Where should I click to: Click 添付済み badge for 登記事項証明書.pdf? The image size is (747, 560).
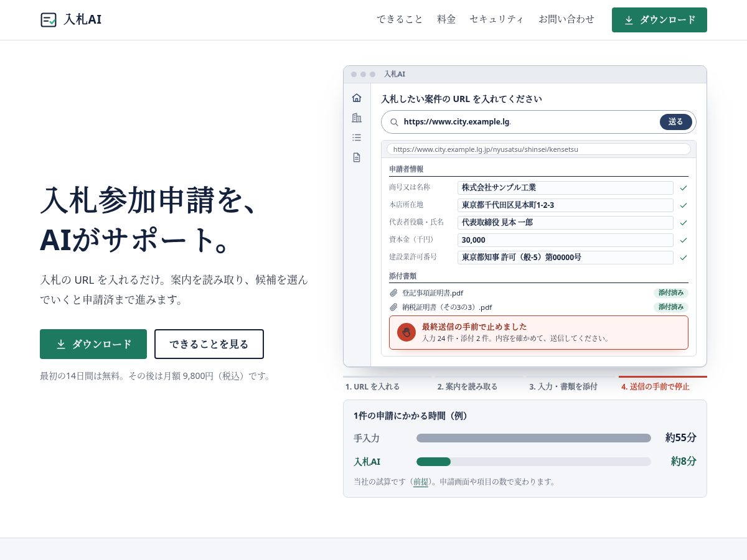pos(671,293)
